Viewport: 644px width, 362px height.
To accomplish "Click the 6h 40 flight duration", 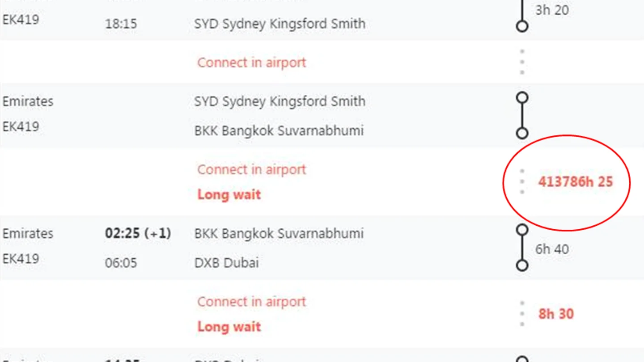I will (x=552, y=249).
